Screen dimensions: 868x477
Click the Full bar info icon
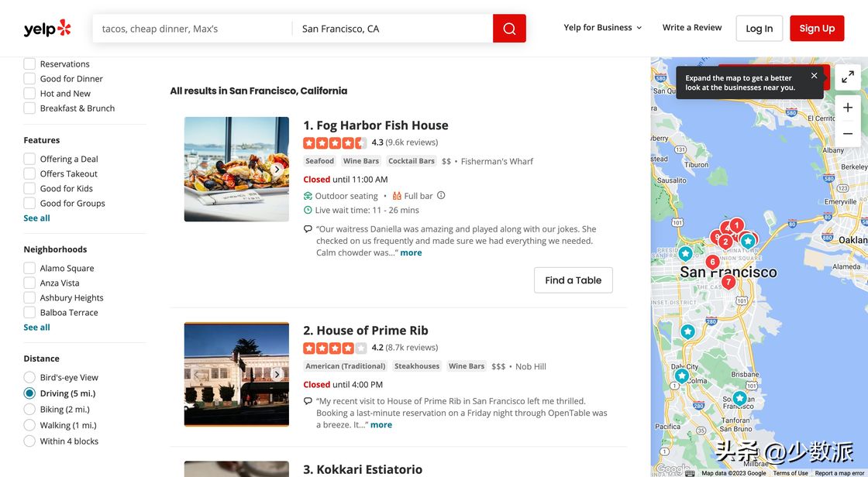(441, 196)
